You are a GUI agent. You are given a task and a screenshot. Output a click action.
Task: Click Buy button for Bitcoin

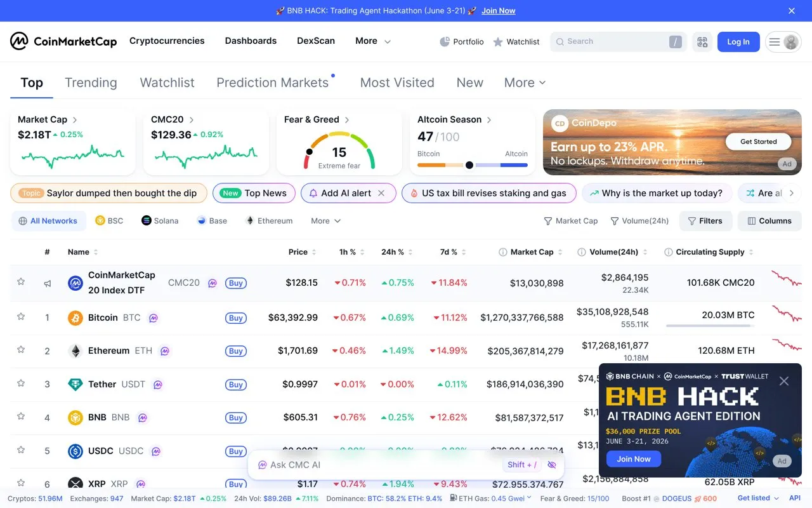click(x=236, y=317)
